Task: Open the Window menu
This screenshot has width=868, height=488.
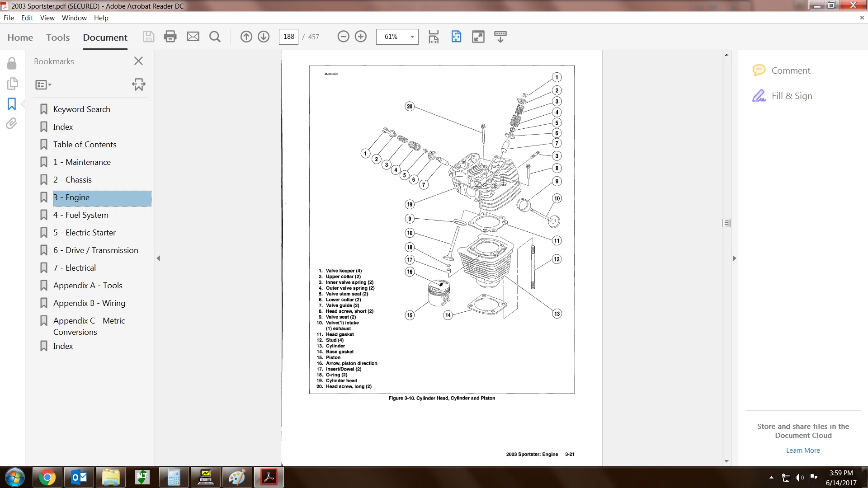Action: 74,18
